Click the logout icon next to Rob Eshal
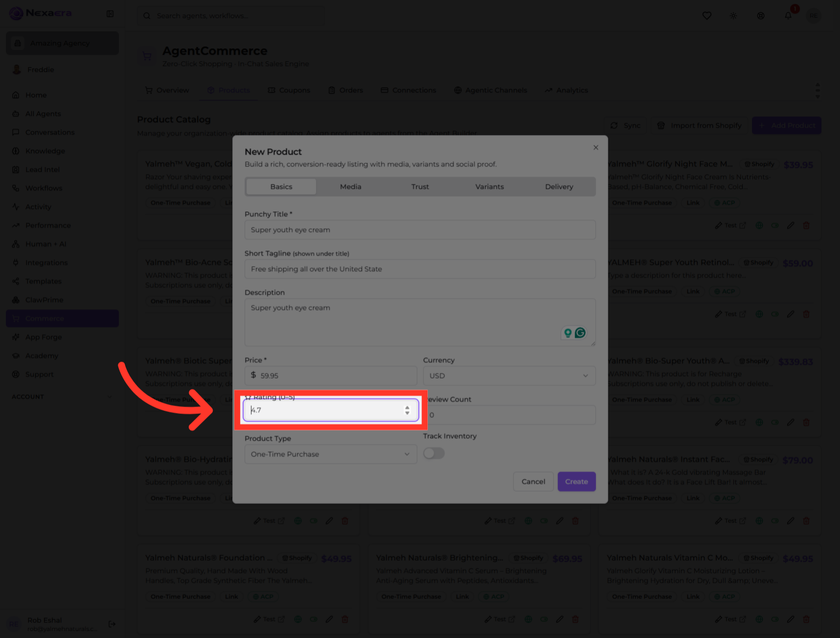Image resolution: width=840 pixels, height=638 pixels. [x=112, y=624]
